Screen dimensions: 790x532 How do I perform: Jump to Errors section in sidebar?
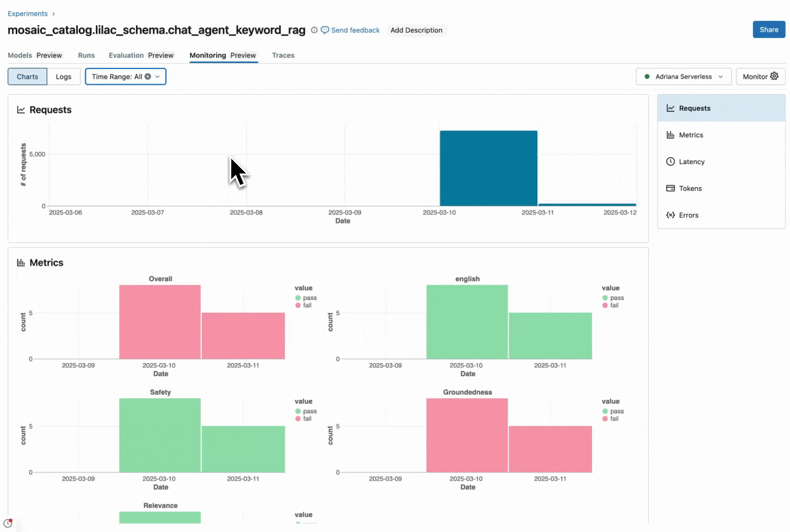[x=721, y=215]
